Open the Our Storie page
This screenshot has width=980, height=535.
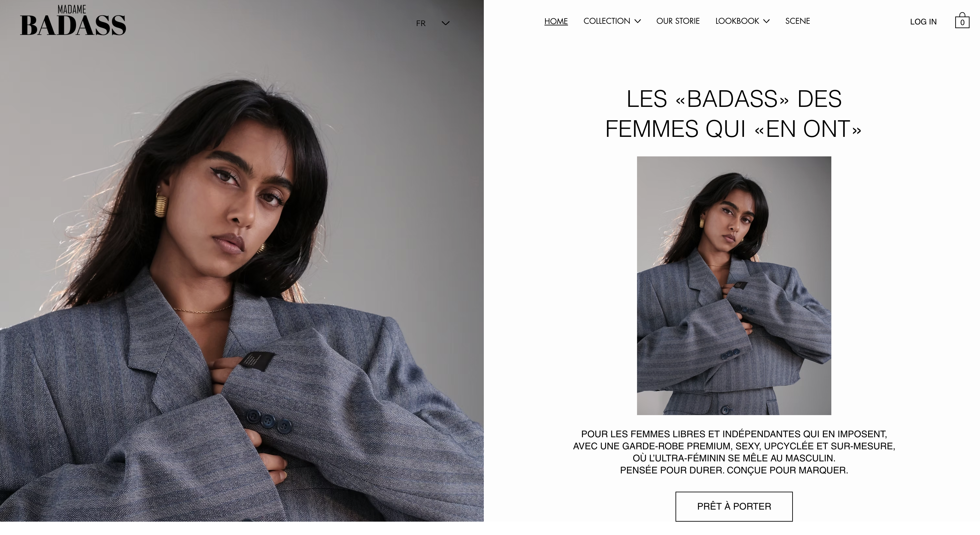(678, 21)
